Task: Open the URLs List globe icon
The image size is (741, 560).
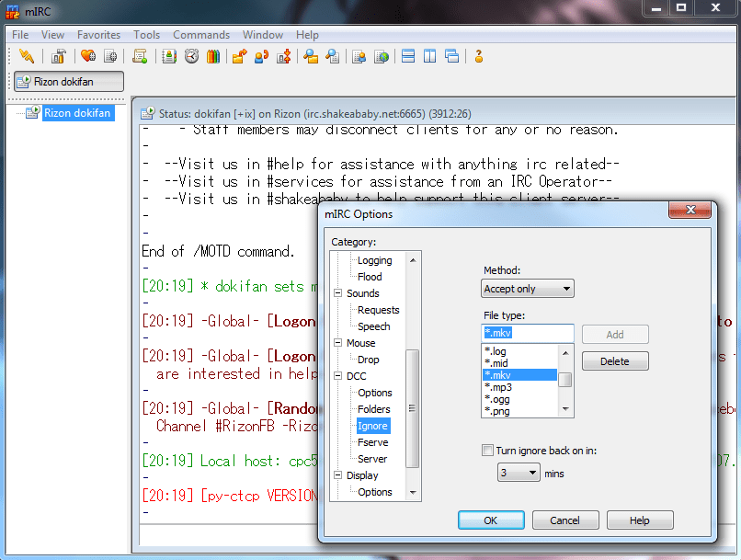Action: coord(382,56)
